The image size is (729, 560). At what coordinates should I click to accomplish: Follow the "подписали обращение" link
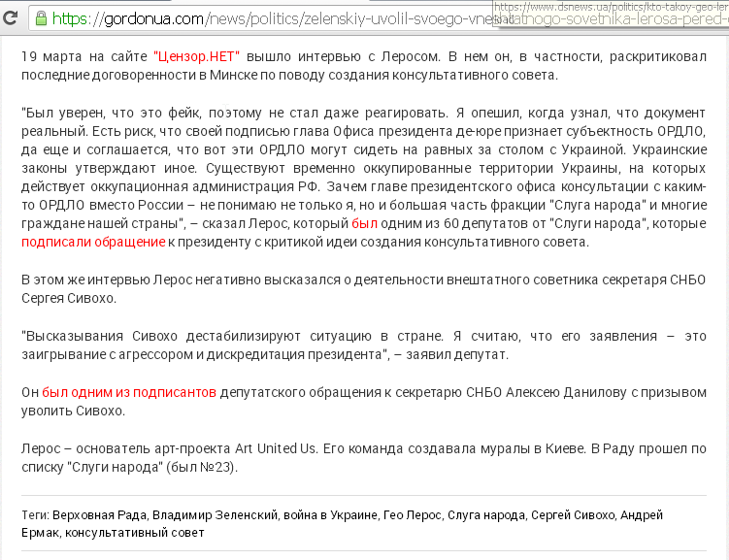93,242
